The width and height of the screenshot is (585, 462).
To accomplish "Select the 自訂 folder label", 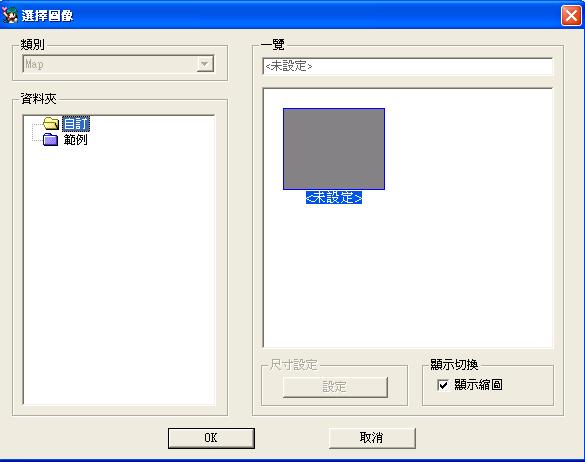I will 76,124.
